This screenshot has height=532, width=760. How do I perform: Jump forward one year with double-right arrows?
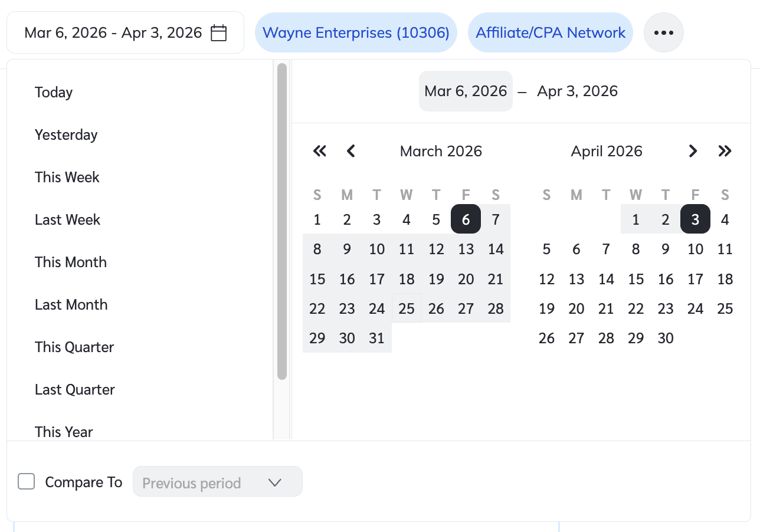[x=725, y=151]
